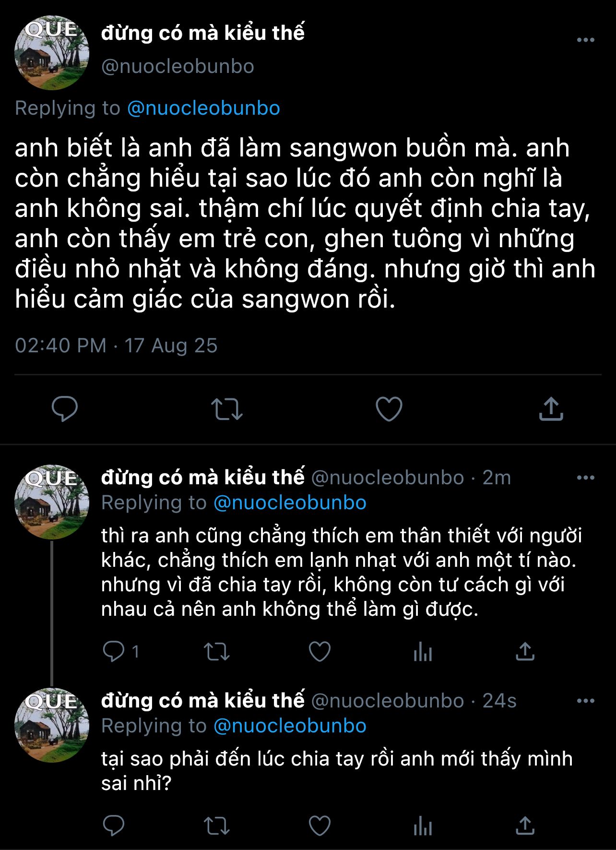Share the 2m-old reply
The height and width of the screenshot is (850, 616).
pos(525,651)
